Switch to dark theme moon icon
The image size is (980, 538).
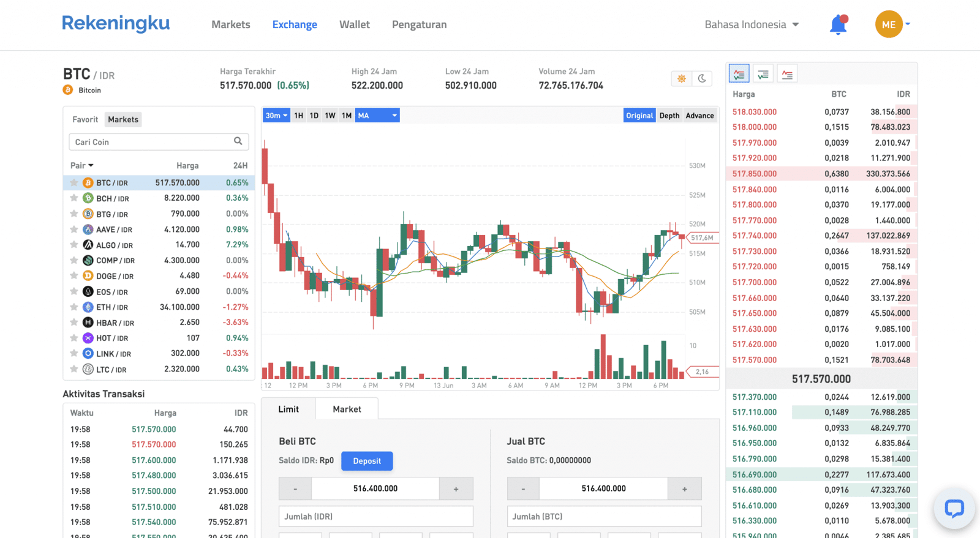click(x=702, y=78)
